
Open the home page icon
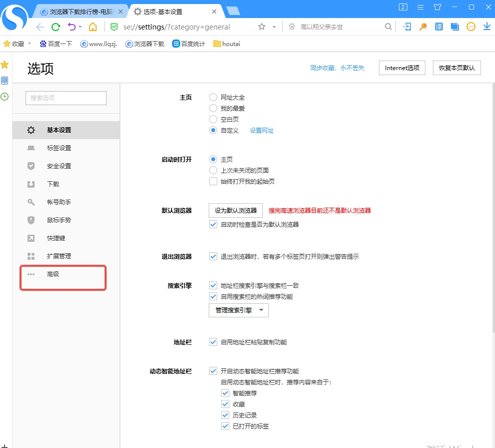(x=93, y=27)
